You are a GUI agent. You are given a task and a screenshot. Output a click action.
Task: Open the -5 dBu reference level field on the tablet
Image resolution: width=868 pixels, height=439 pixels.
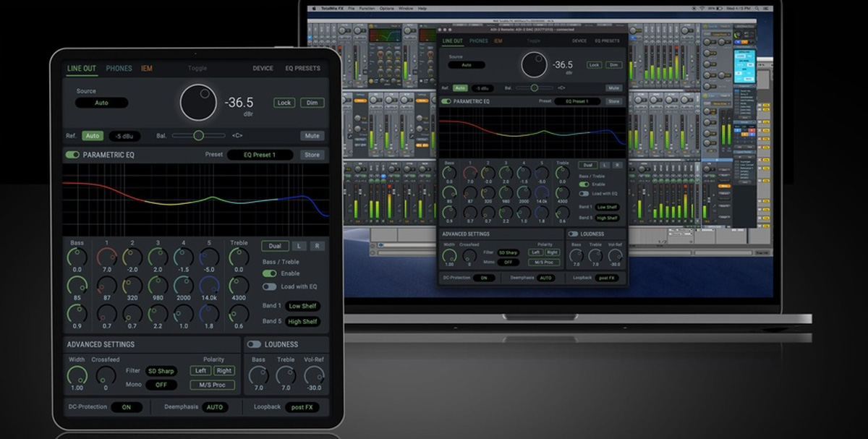[125, 136]
